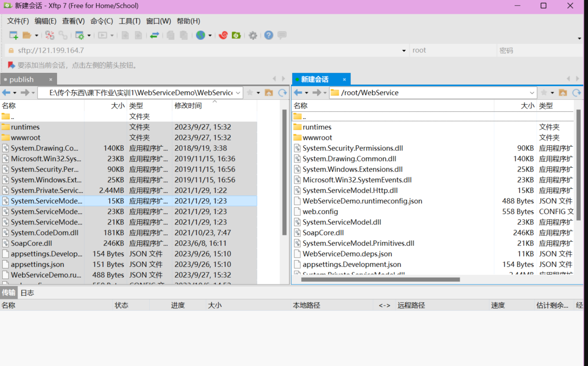Image resolution: width=588 pixels, height=366 pixels.
Task: Open Xftp options via the gear icon
Action: click(x=253, y=35)
